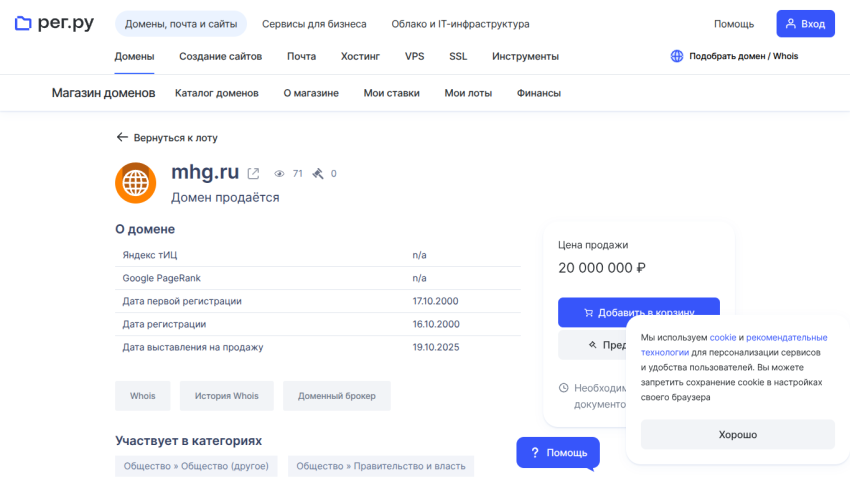Open Каталог доменов
The width and height of the screenshot is (850, 478).
pos(217,93)
